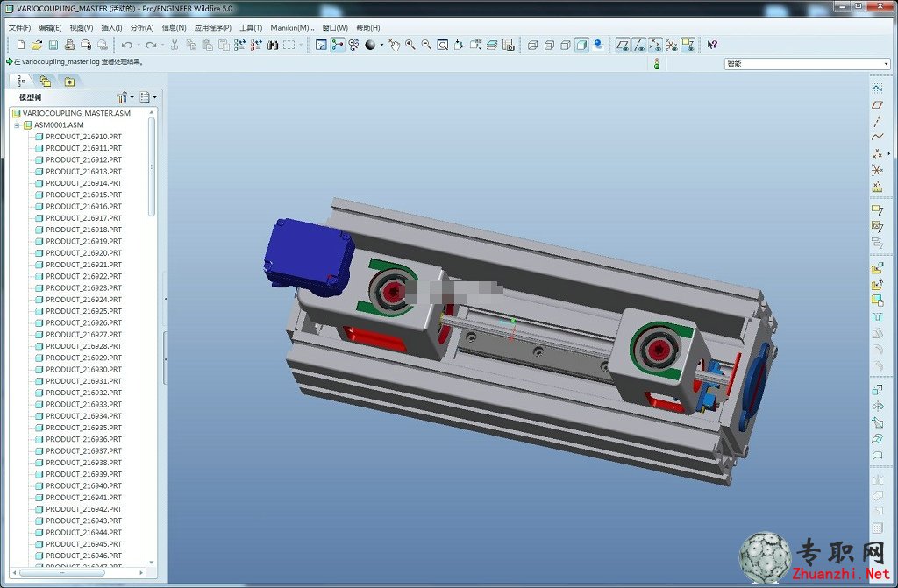
Task: Open the 智能 selection filter dropdown
Action: tap(807, 64)
